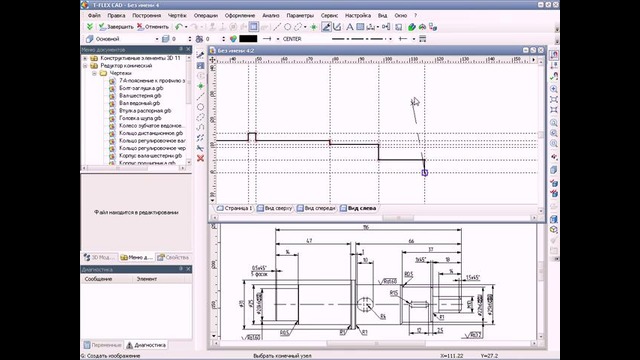Collapse the Чертежи folder node
The width and height of the screenshot is (640, 360).
(94, 73)
